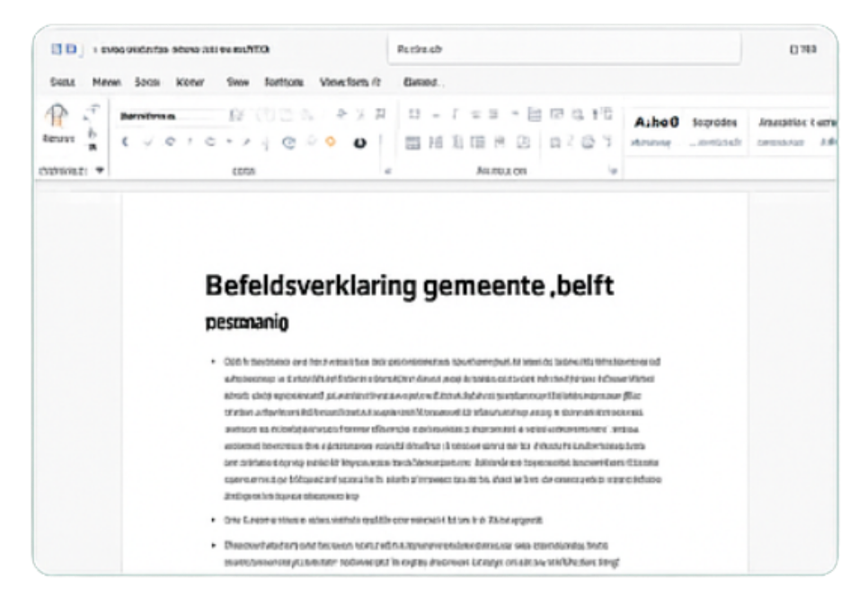Screen dimensions: 868x589
Task: Apply the bold "AihoO" style from the style gallery
Action: coord(656,123)
